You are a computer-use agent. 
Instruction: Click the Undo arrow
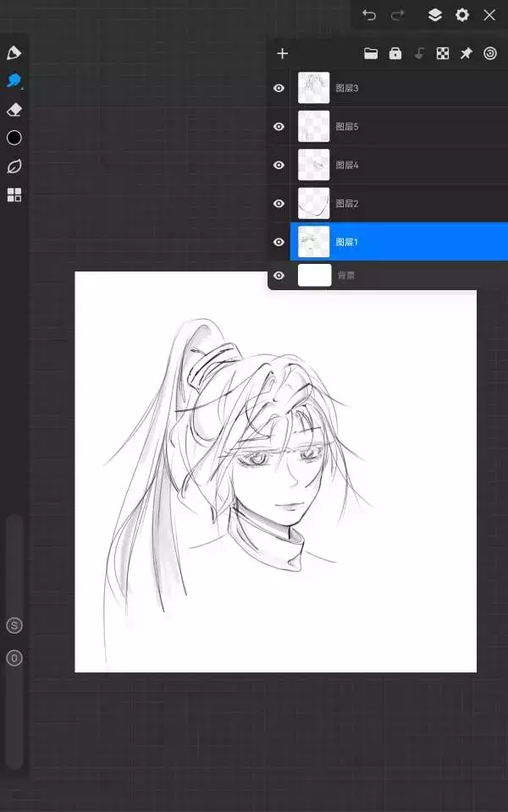click(x=369, y=15)
